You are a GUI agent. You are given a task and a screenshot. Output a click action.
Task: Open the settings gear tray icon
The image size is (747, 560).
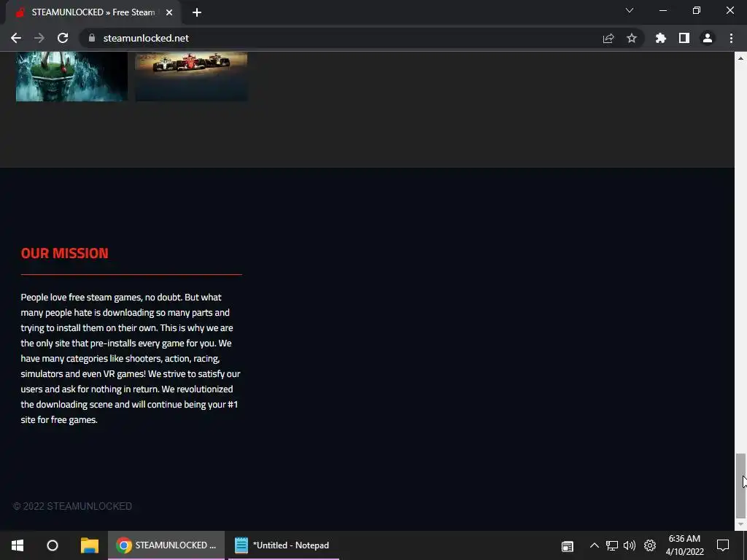click(x=650, y=545)
